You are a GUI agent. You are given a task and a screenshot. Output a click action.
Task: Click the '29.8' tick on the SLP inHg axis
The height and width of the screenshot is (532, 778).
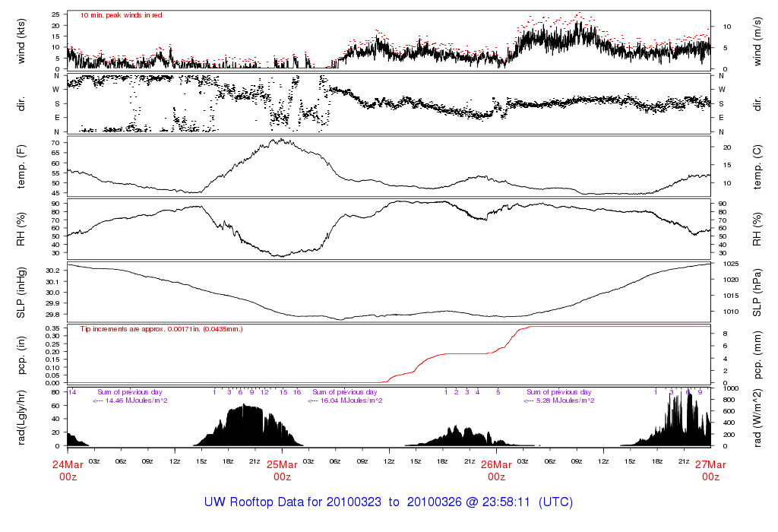pyautogui.click(x=53, y=315)
